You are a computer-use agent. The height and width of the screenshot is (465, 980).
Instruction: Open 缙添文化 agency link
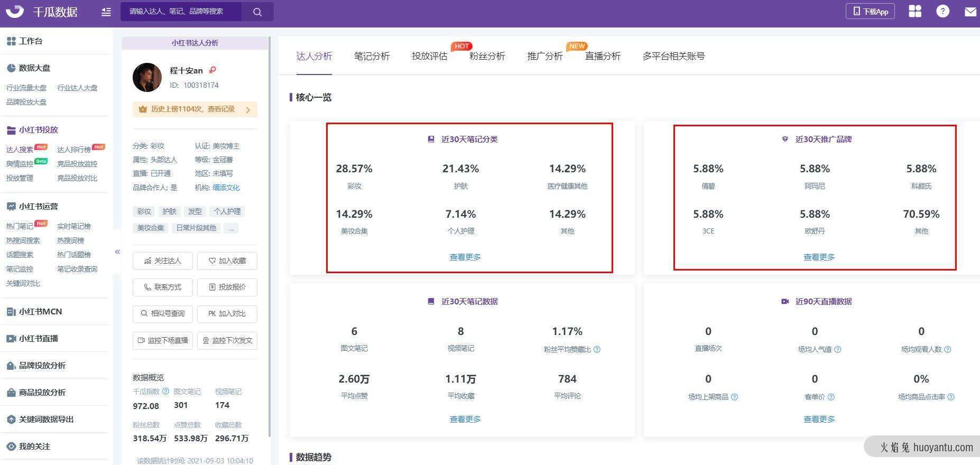(x=226, y=188)
